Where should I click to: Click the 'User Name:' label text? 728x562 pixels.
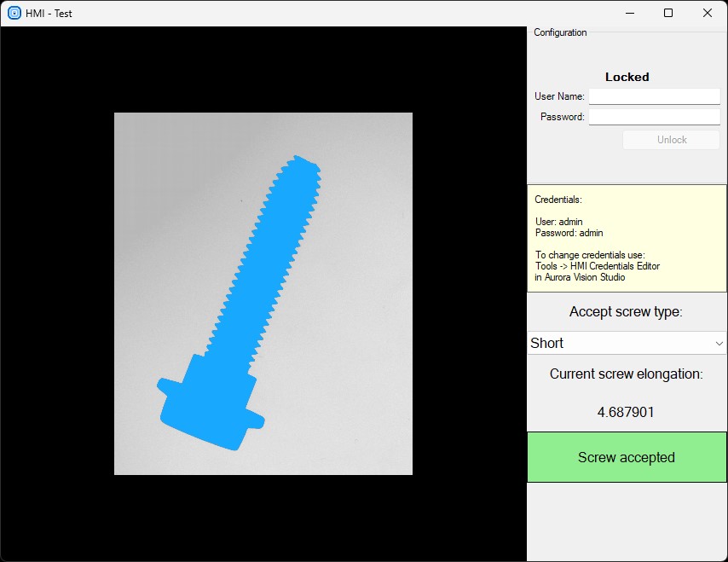click(x=559, y=96)
